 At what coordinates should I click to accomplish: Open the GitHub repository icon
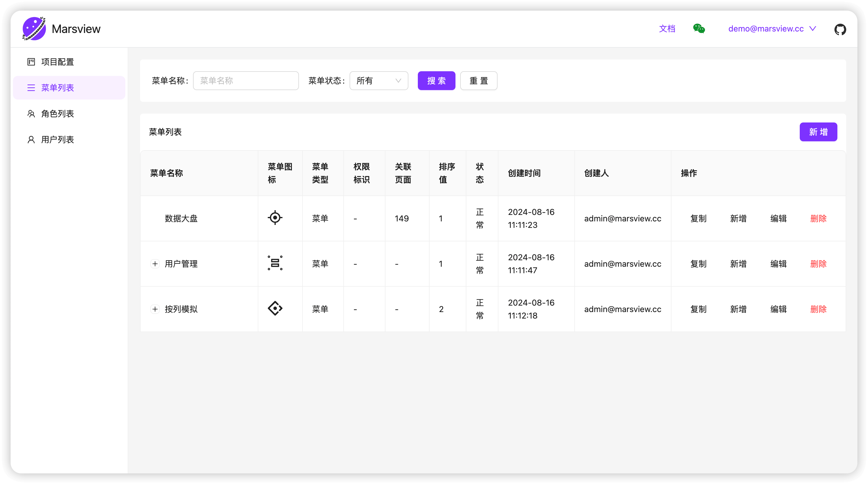(840, 29)
